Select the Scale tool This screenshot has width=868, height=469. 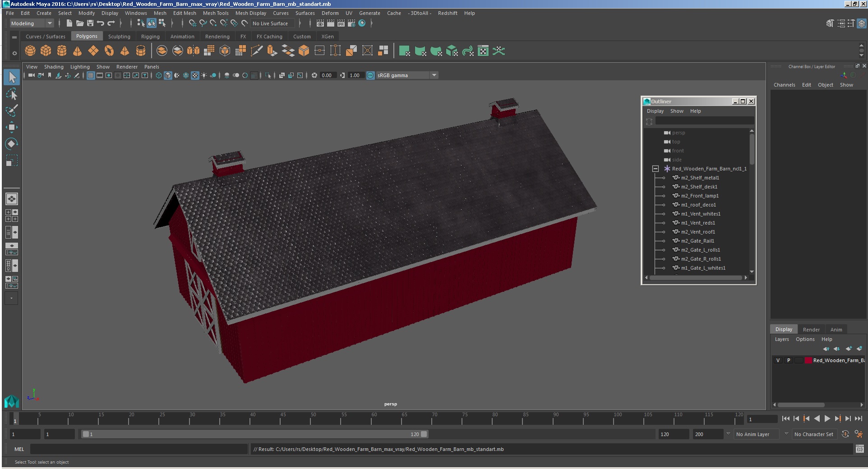click(x=12, y=161)
